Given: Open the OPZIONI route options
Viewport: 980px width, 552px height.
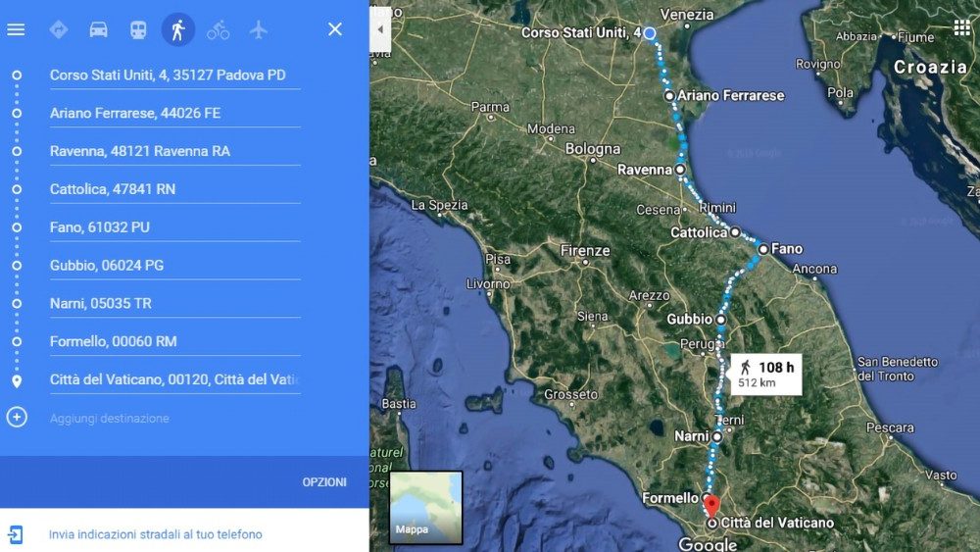Looking at the screenshot, I should point(324,482).
